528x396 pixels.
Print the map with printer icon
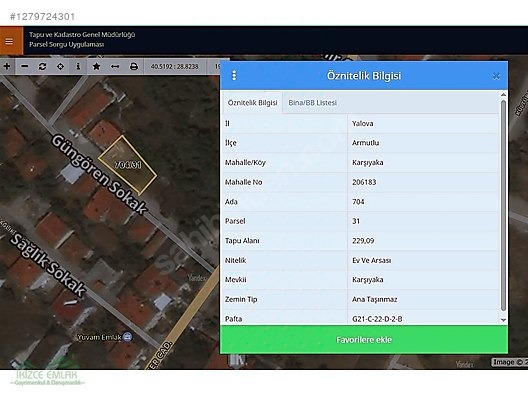click(x=134, y=66)
